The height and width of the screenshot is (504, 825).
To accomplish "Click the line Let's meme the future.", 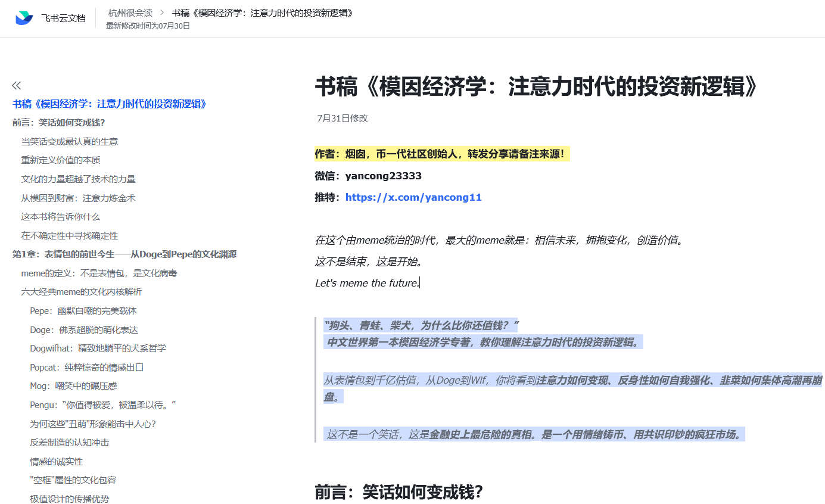I will point(367,283).
